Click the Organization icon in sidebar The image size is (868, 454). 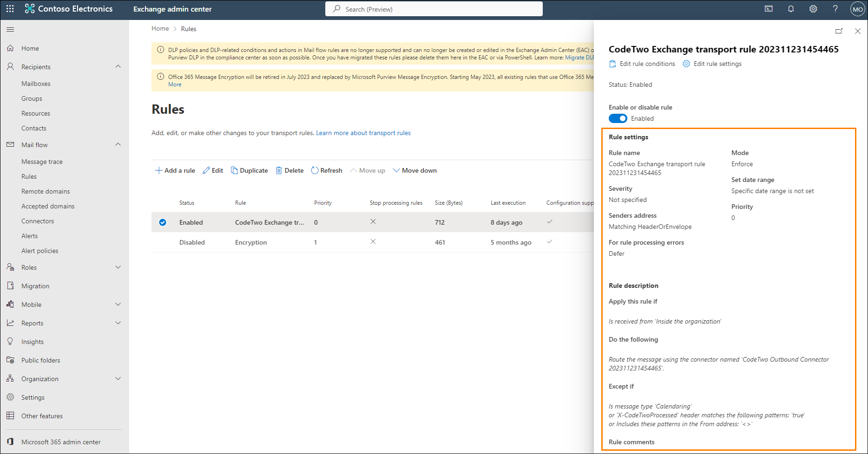click(10, 378)
